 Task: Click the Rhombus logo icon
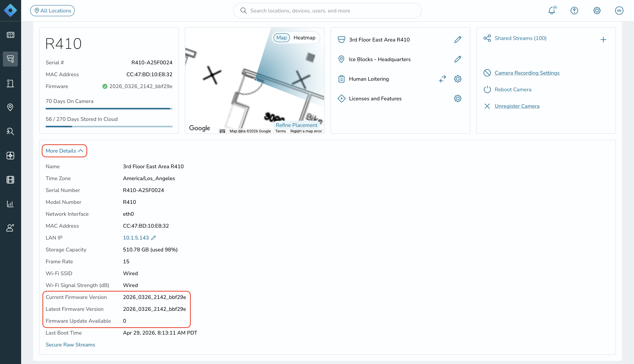click(x=10, y=11)
